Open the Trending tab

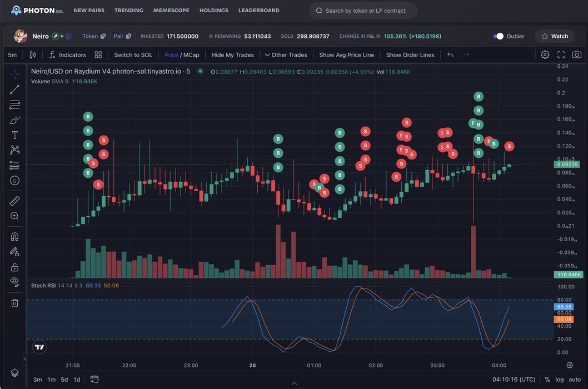pyautogui.click(x=128, y=11)
